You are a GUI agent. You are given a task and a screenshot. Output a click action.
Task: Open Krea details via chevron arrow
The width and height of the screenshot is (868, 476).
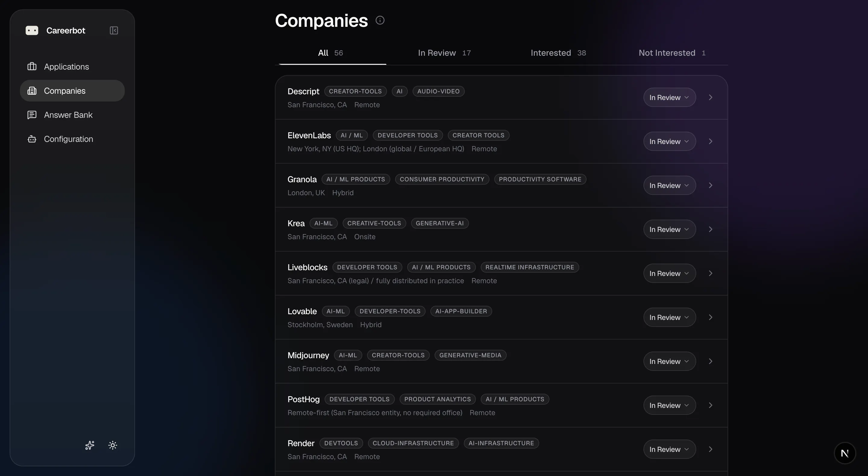[711, 229]
